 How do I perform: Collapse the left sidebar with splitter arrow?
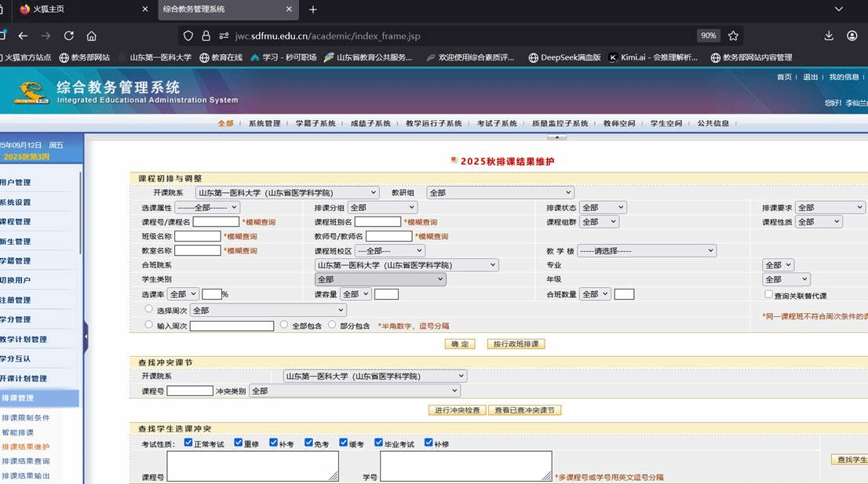(86, 337)
